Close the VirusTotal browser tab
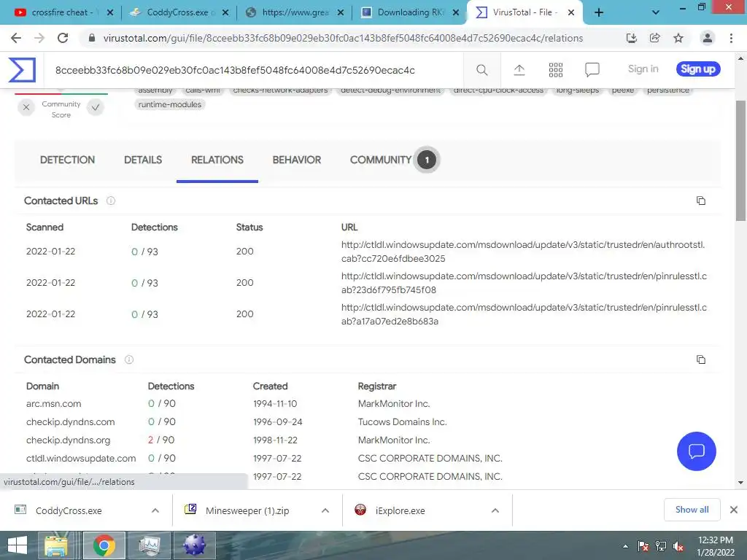 pyautogui.click(x=571, y=13)
